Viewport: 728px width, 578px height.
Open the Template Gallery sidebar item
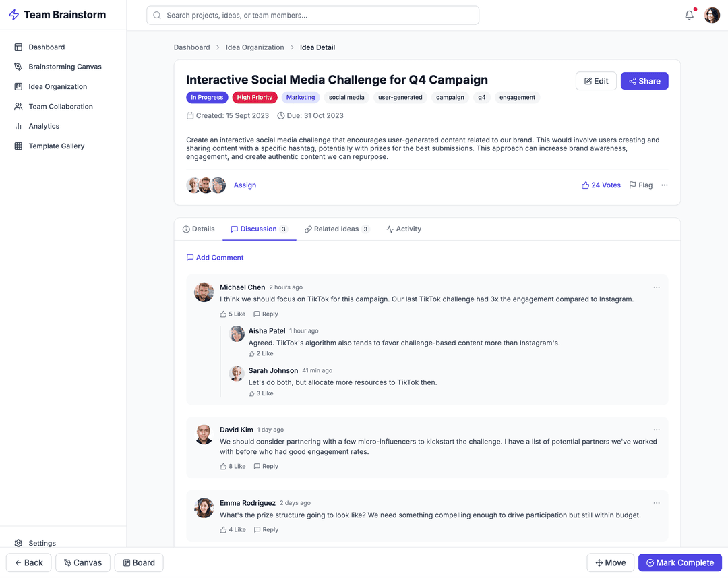(56, 146)
